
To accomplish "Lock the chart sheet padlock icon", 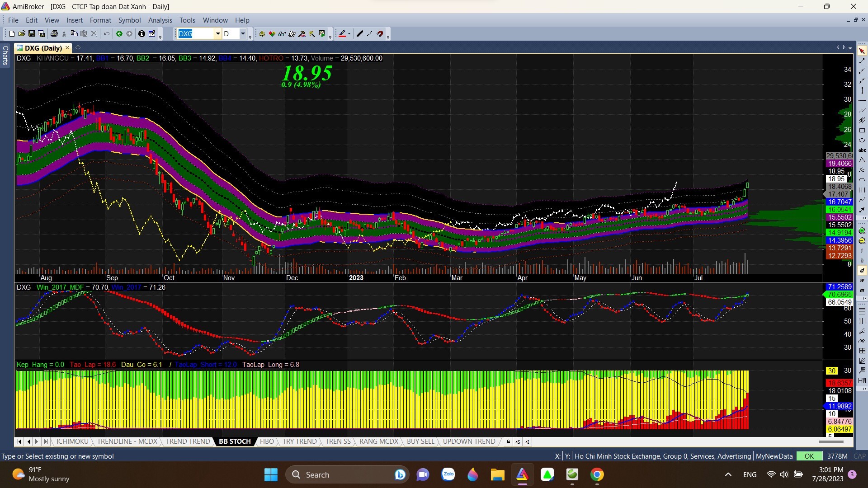I will pos(508,441).
